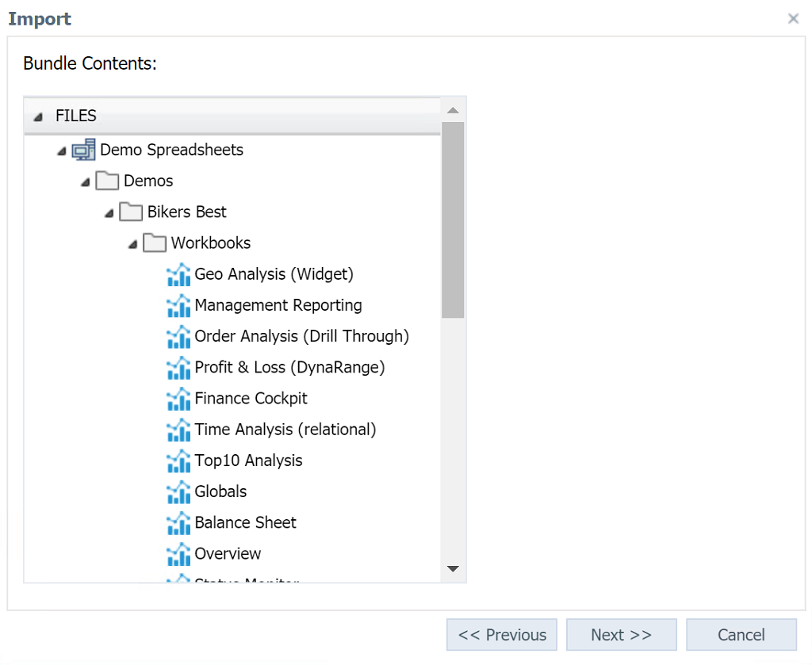
Task: Click the Geo Analysis (Widget) workbook icon
Action: (x=178, y=274)
